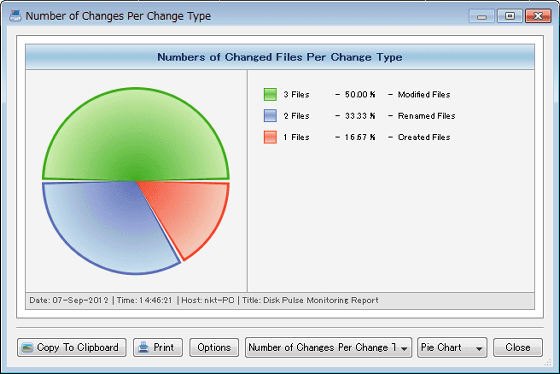The height and width of the screenshot is (374, 560).
Task: Click the 'Created Files' label
Action: point(424,137)
